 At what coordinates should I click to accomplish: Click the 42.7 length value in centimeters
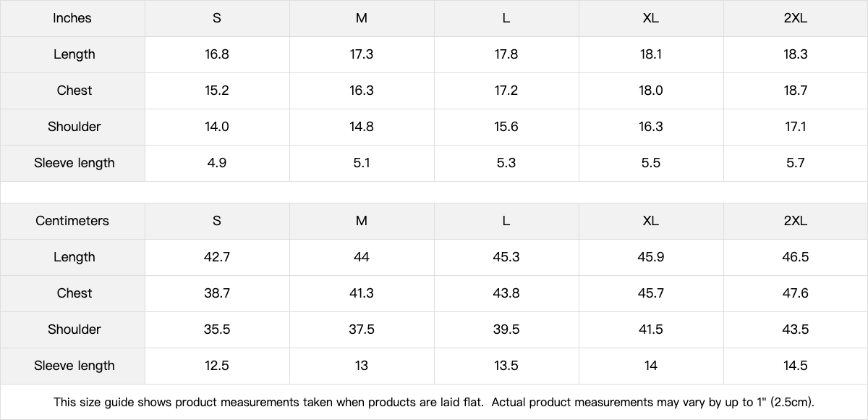coord(217,257)
